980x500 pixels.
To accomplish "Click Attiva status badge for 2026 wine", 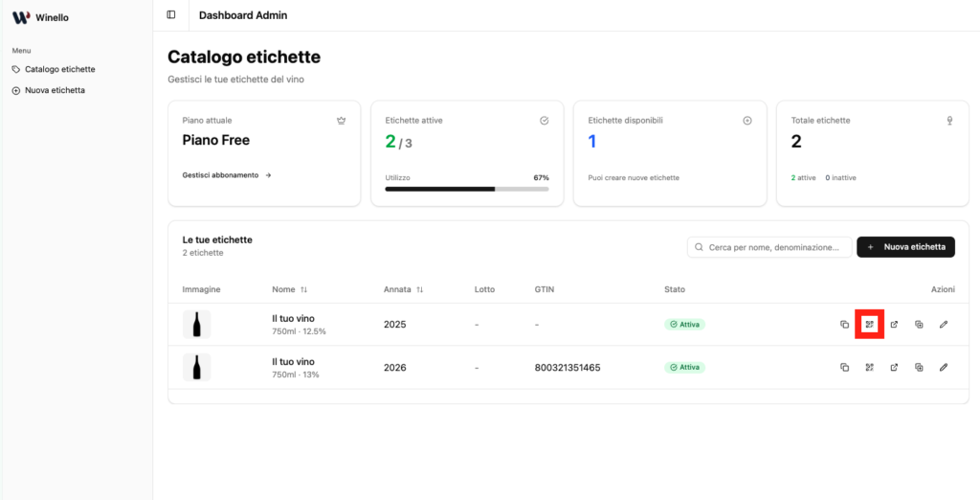I will pos(684,367).
